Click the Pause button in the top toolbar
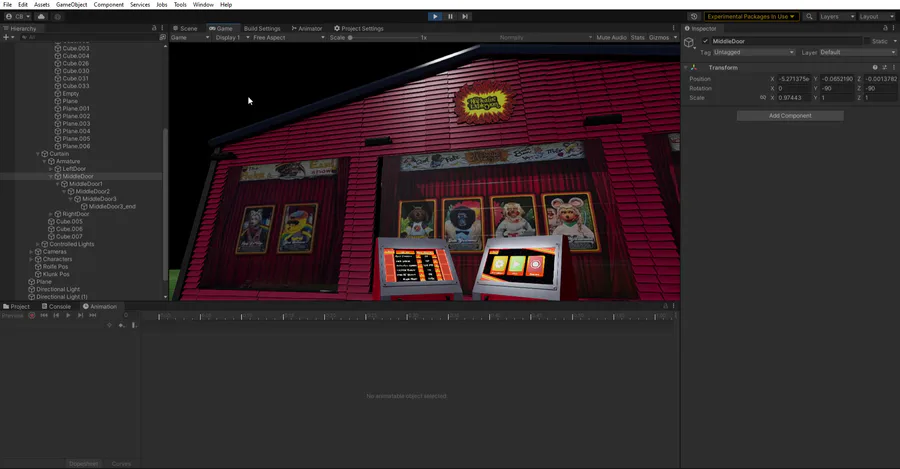This screenshot has width=900, height=469. [451, 17]
